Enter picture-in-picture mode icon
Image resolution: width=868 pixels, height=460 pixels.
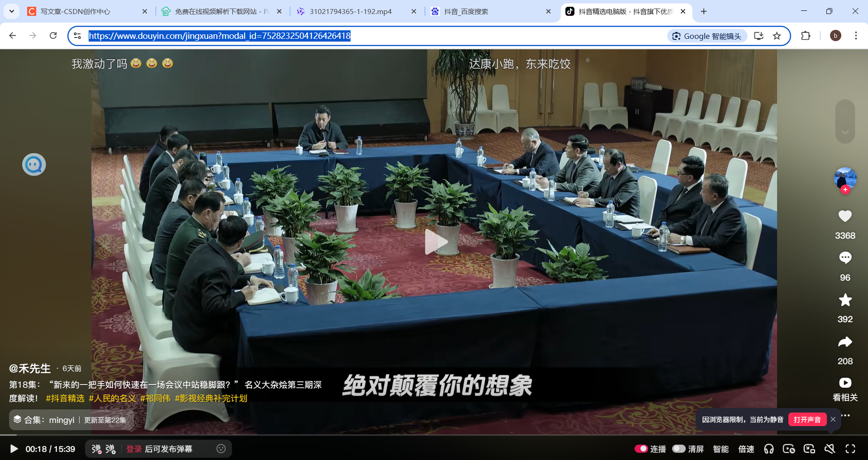pyautogui.click(x=809, y=449)
